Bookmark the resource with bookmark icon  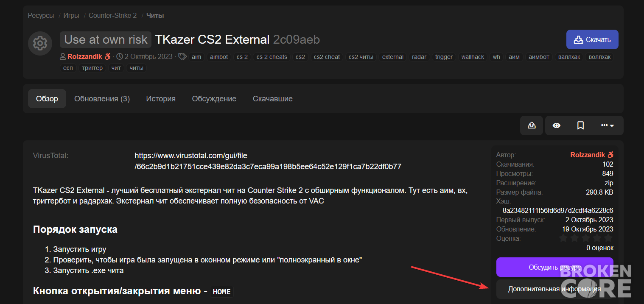point(581,126)
